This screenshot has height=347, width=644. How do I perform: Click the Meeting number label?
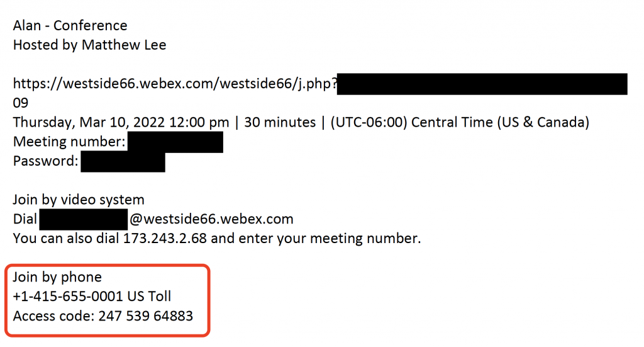[x=69, y=142]
